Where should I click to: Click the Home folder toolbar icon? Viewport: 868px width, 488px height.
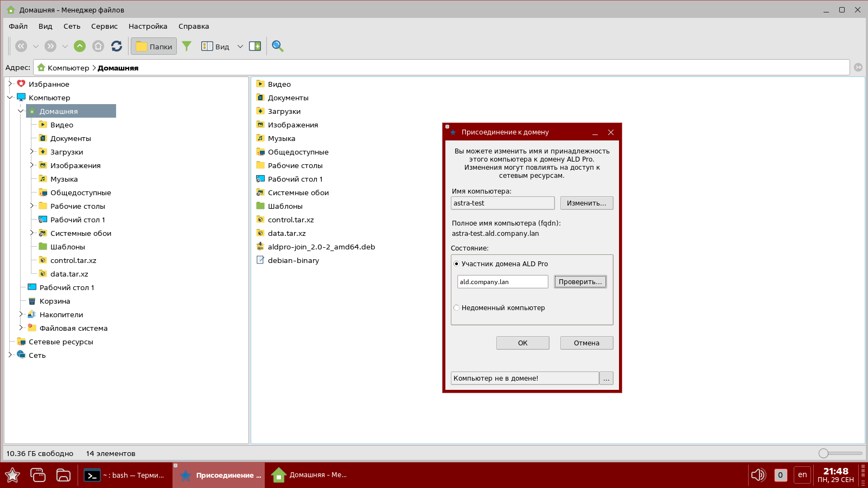[x=98, y=46]
